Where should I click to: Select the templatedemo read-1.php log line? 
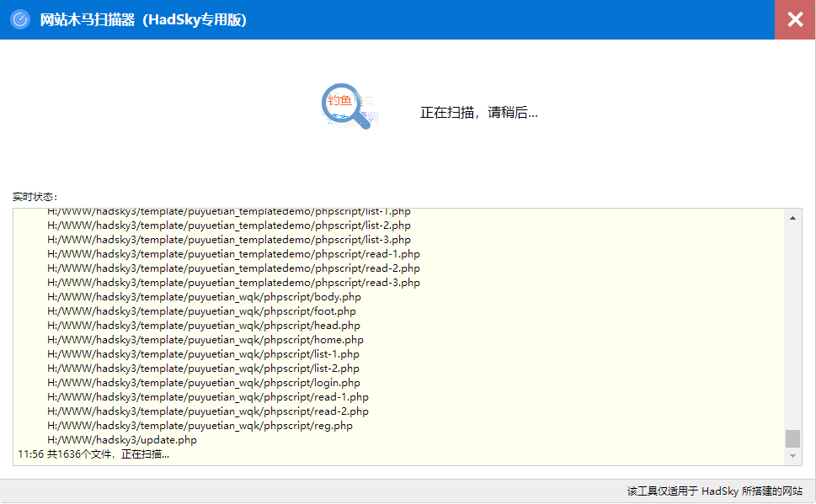(233, 254)
